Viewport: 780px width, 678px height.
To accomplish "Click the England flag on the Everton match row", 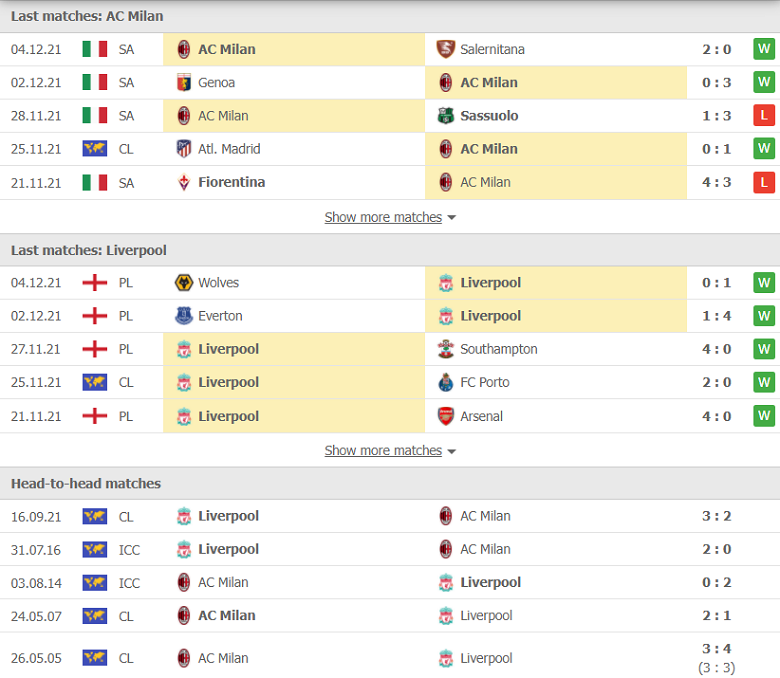I will tap(95, 316).
